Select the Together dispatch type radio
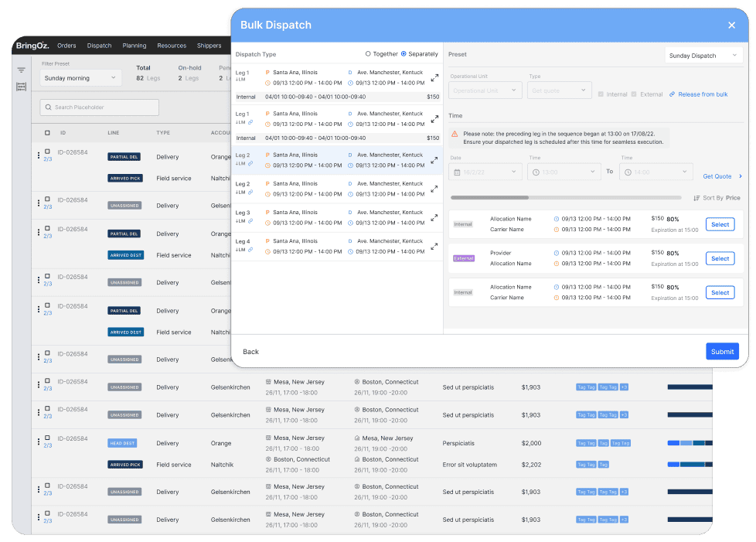The height and width of the screenshot is (542, 756). pyautogui.click(x=368, y=54)
